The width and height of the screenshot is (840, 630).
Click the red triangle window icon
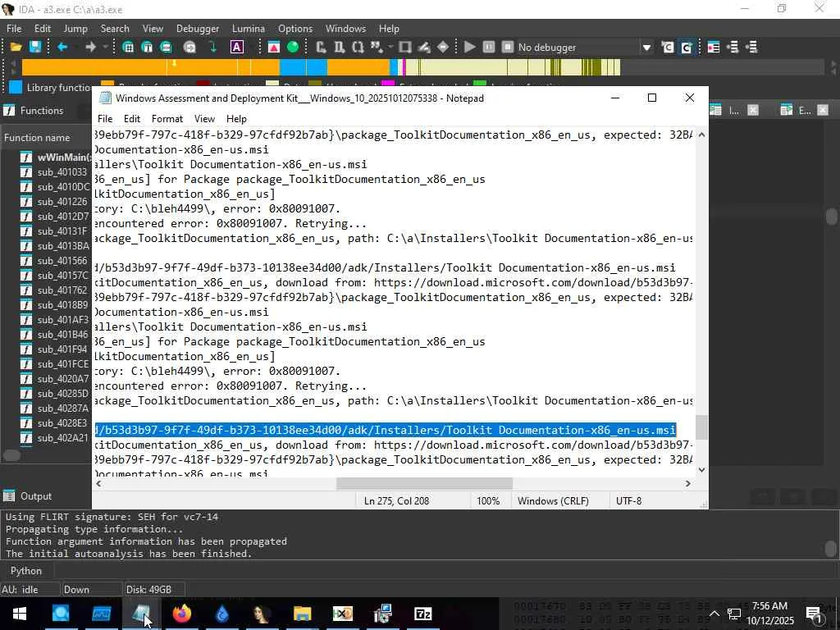point(274,47)
